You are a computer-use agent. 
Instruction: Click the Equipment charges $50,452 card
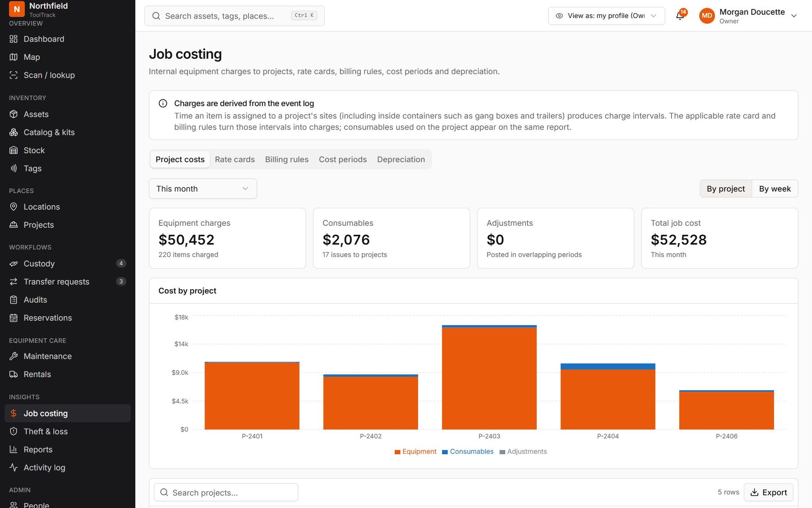tap(227, 238)
